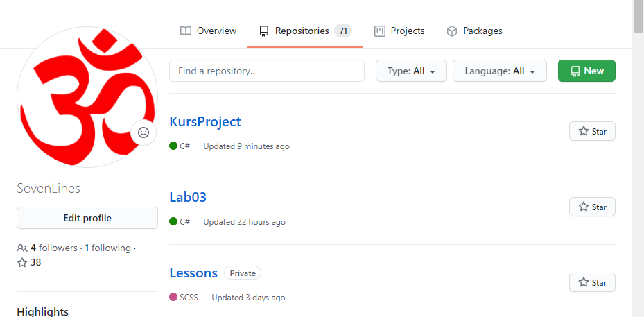Click the green C# dot for Lab03
The height and width of the screenshot is (317, 644).
pos(173,221)
